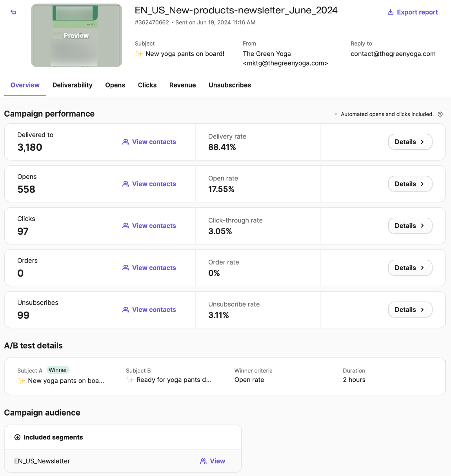Open Details chevron for Click-through rate

pos(422,226)
